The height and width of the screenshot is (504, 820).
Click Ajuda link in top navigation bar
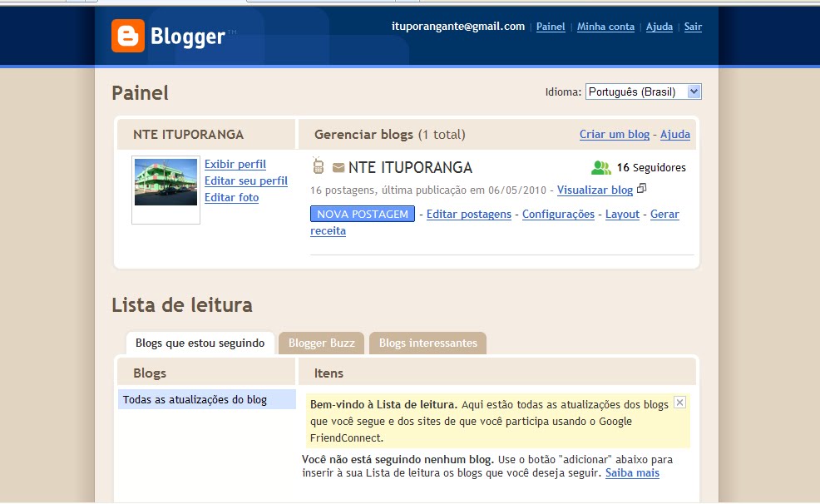click(659, 27)
